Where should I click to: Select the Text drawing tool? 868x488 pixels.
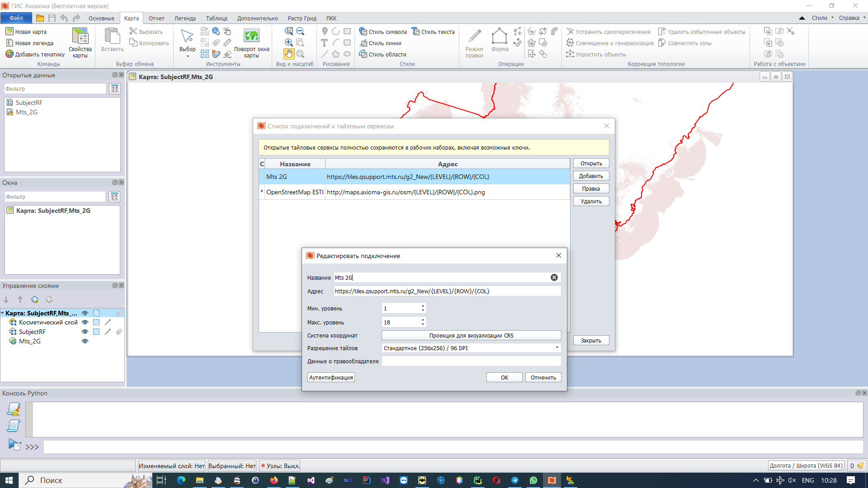coord(324,43)
